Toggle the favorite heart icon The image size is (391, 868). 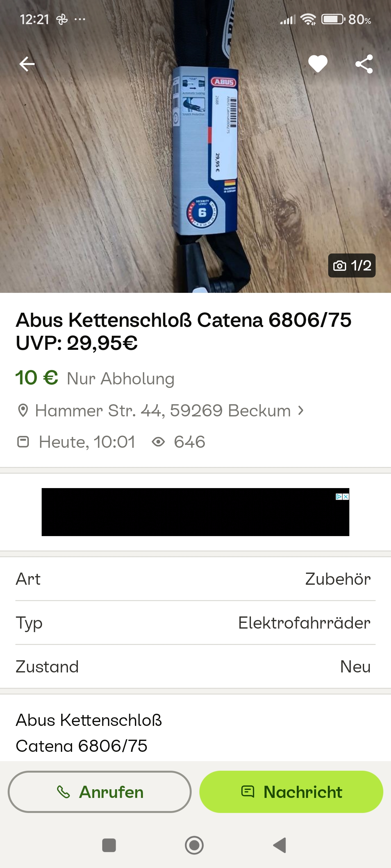click(x=318, y=64)
